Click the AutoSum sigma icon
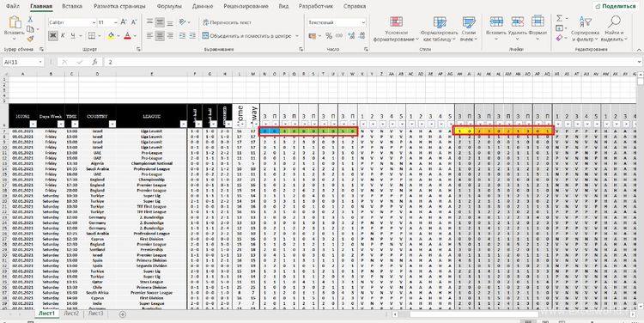This screenshot has height=323, width=644. [x=559, y=19]
